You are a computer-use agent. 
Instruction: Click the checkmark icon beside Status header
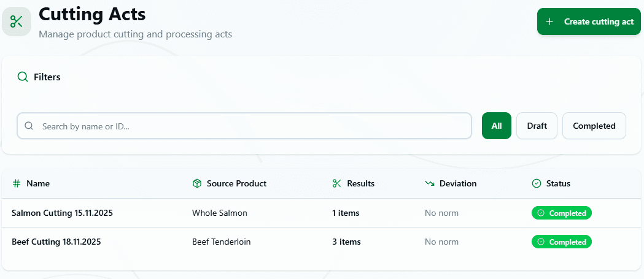536,183
